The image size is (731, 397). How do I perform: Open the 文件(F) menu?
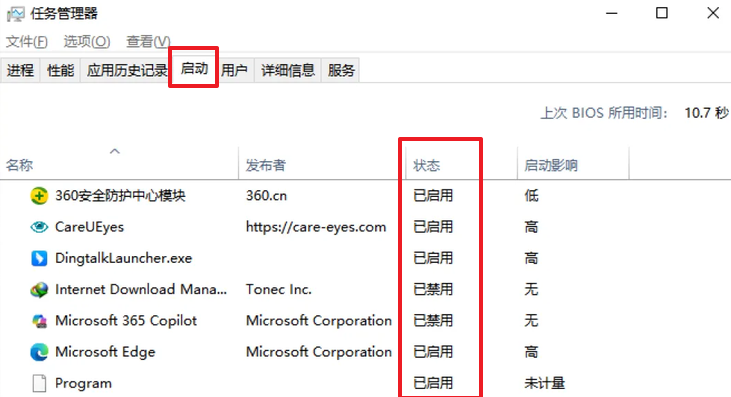(x=27, y=41)
